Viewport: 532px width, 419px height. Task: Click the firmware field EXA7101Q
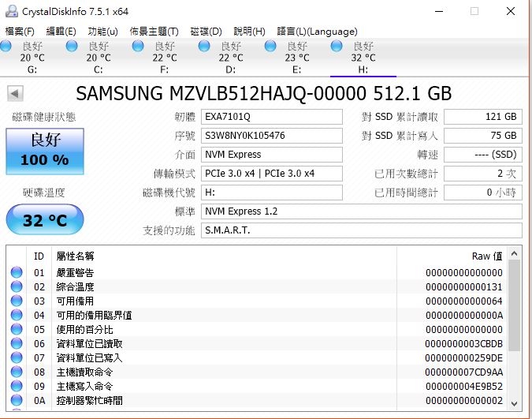point(272,117)
